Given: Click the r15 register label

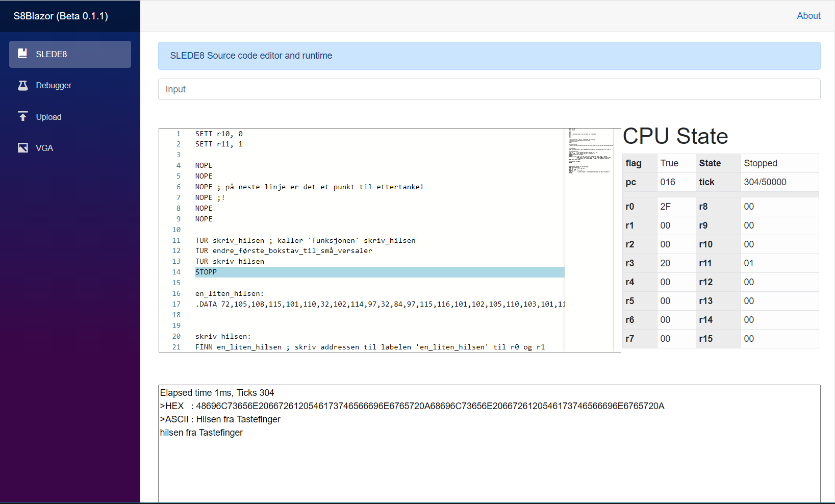Looking at the screenshot, I should (x=706, y=339).
